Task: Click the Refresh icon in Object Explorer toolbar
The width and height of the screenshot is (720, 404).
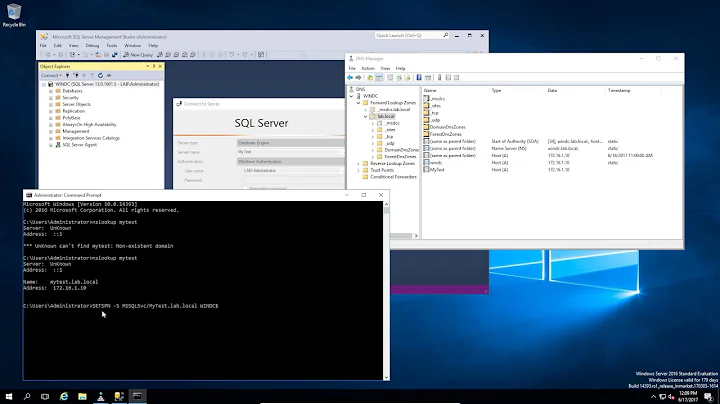Action: tap(100, 75)
